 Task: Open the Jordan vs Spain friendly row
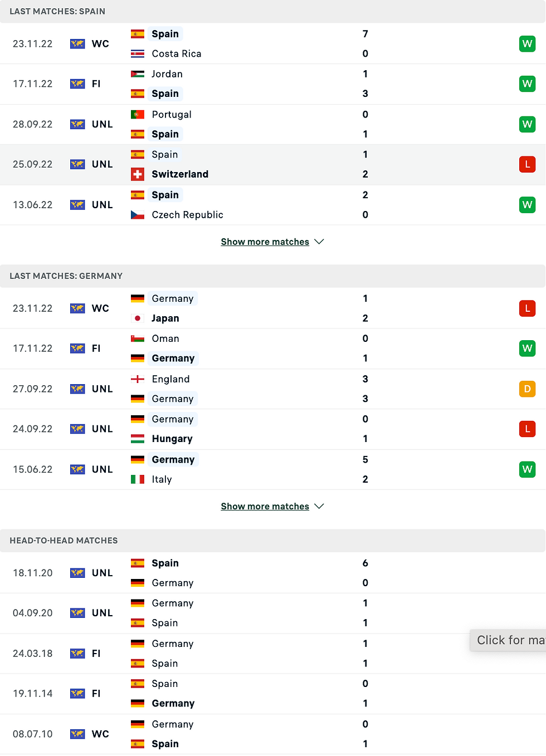tap(273, 84)
